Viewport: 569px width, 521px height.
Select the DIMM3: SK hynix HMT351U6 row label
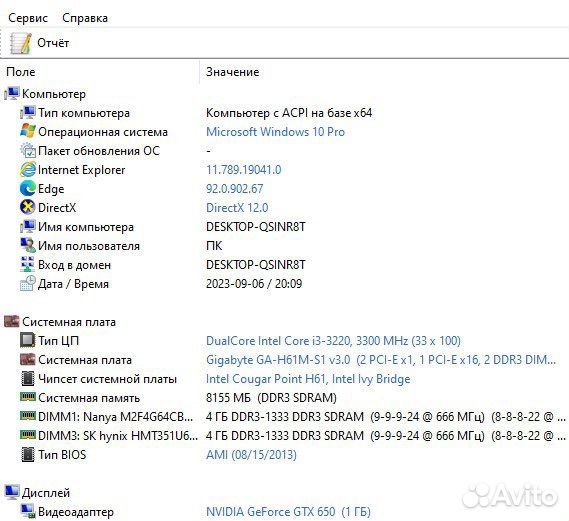[118, 436]
